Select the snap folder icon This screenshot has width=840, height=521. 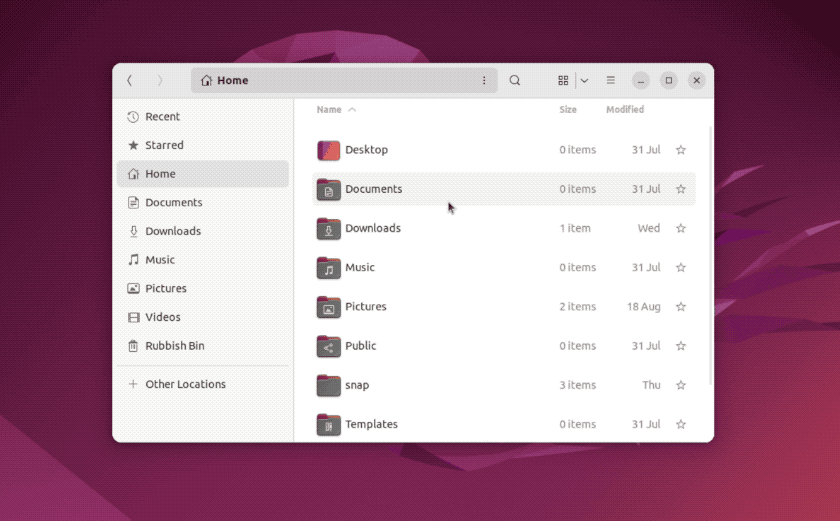328,385
